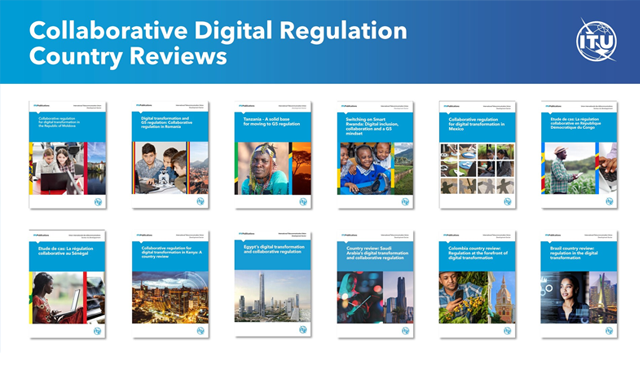Select the Colombia country review cover
Screen dimensions: 640x365
(x=477, y=284)
